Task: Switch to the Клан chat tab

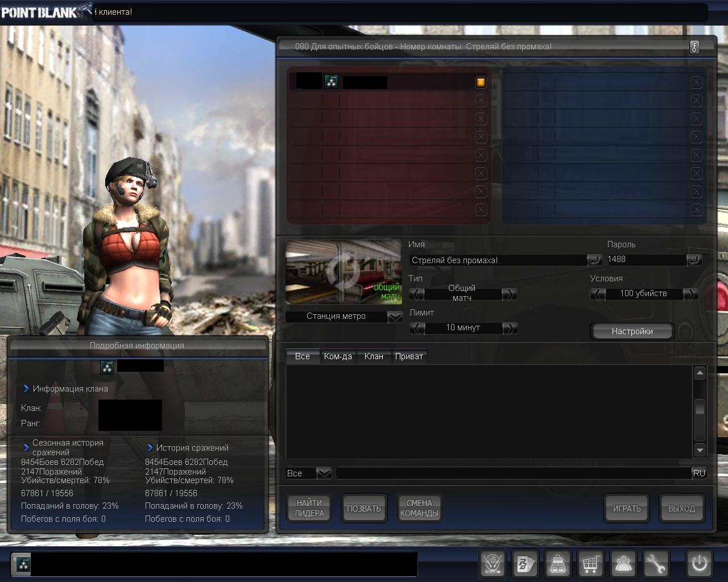Action: [373, 356]
